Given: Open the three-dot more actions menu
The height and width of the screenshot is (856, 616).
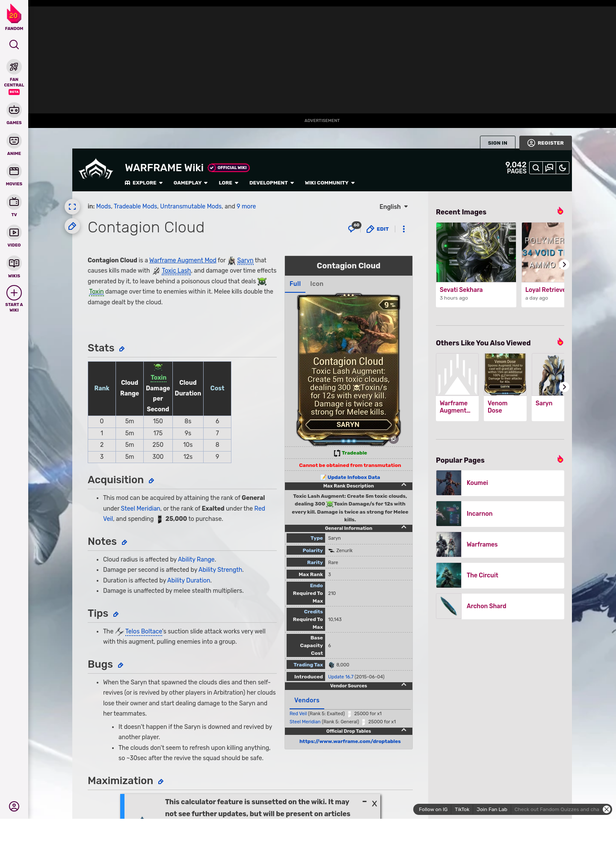Looking at the screenshot, I should 404,229.
